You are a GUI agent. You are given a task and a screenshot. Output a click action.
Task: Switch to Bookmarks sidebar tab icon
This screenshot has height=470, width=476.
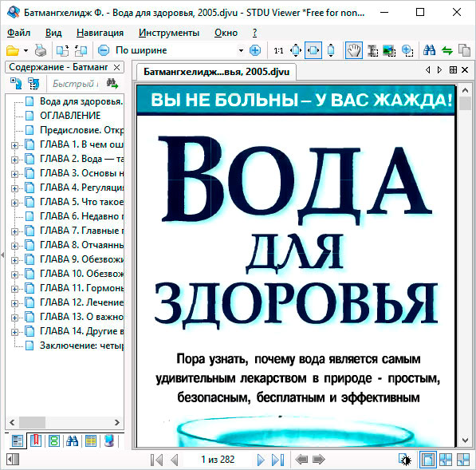pyautogui.click(x=36, y=440)
